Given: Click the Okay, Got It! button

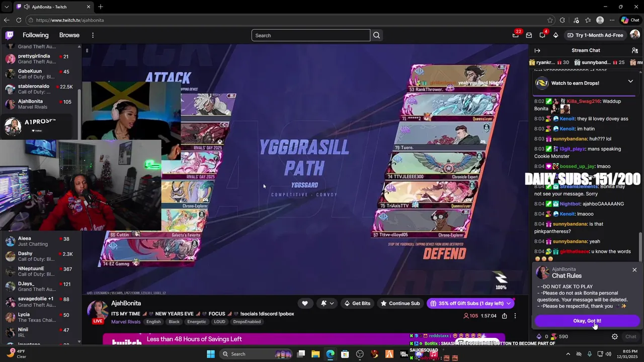Looking at the screenshot, I should [x=587, y=321].
